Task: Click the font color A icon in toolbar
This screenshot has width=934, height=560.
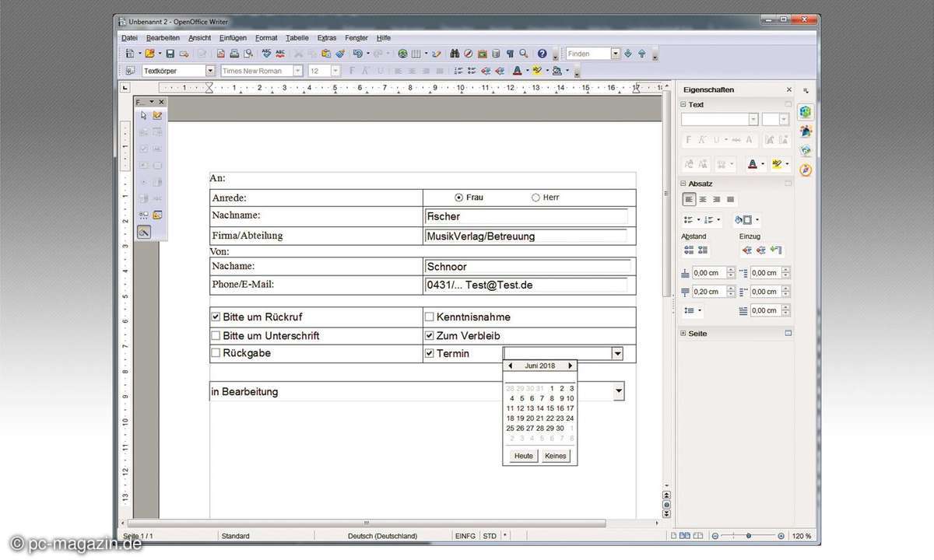Action: click(x=518, y=71)
